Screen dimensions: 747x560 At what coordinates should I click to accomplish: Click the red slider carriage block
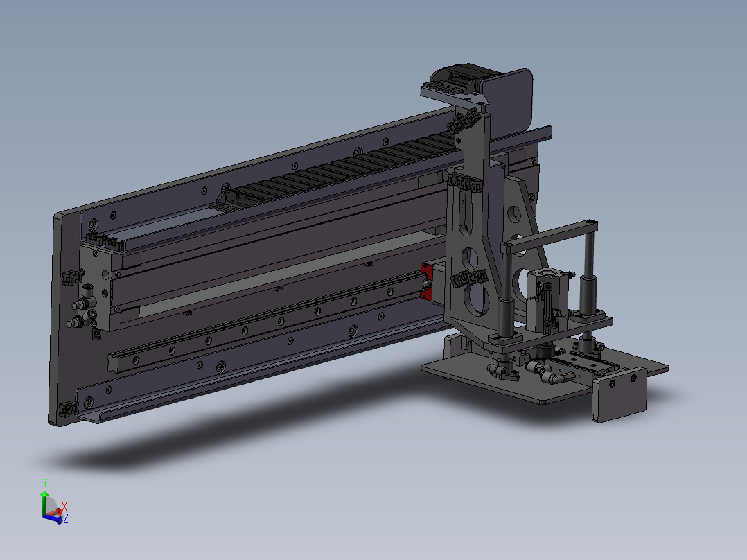coord(425,283)
